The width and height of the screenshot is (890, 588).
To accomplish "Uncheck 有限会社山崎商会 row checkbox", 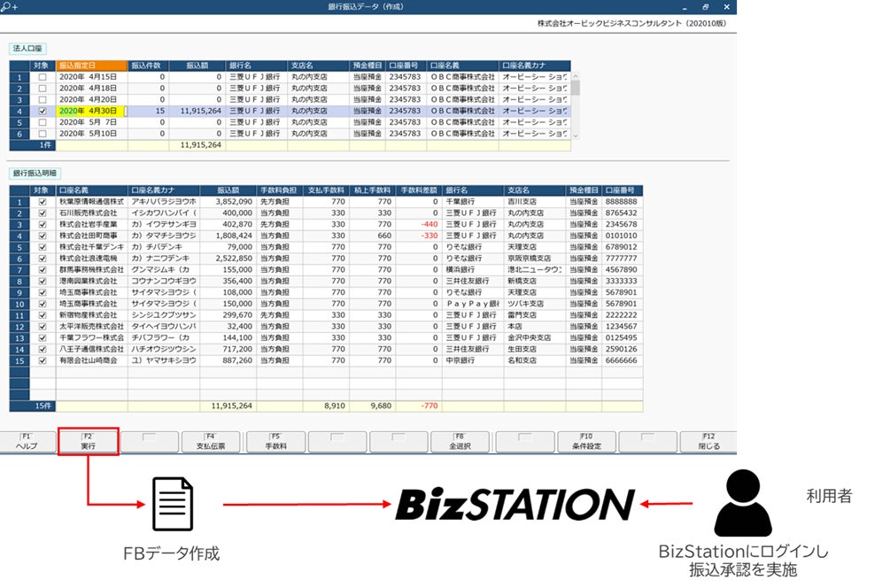I will [x=43, y=360].
